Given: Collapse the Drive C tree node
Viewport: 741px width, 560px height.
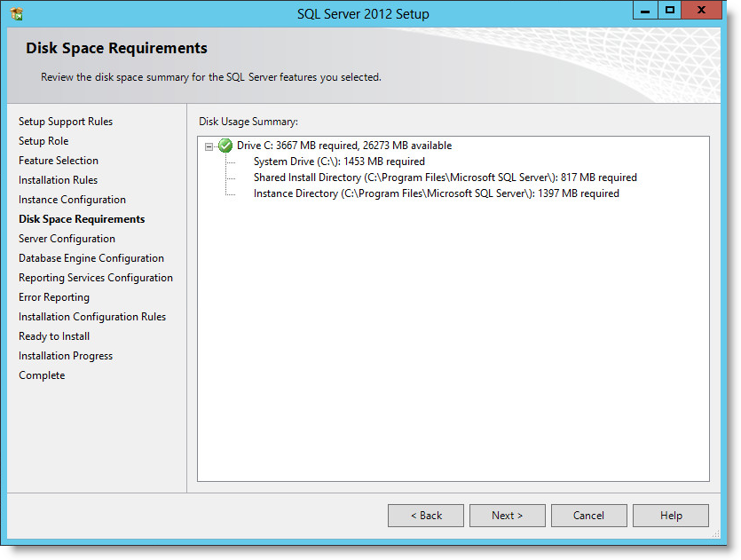Looking at the screenshot, I should [209, 146].
